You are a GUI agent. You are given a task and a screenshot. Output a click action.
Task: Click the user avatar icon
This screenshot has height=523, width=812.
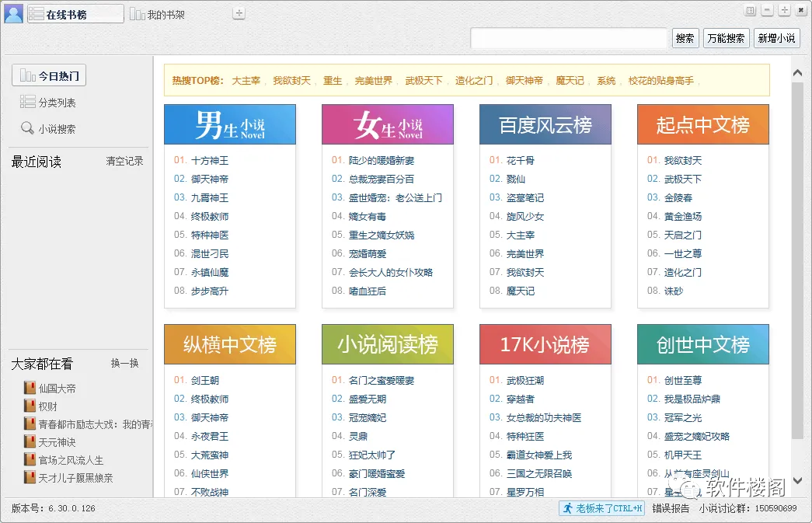13,13
